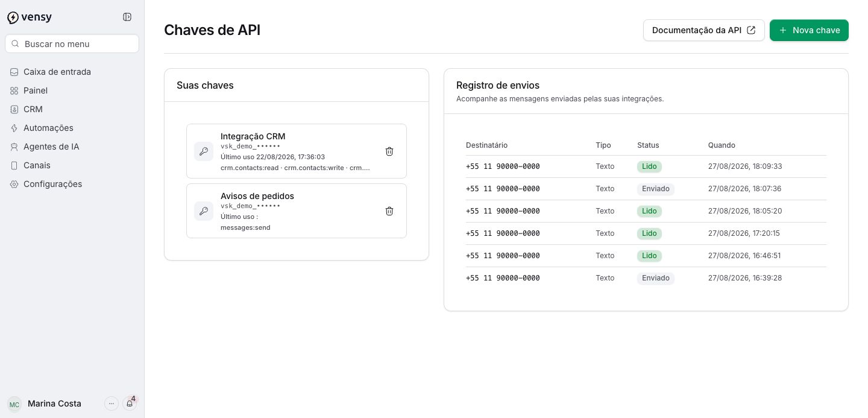Image resolution: width=868 pixels, height=418 pixels.
Task: Open Agentes de IA page
Action: (x=72, y=147)
